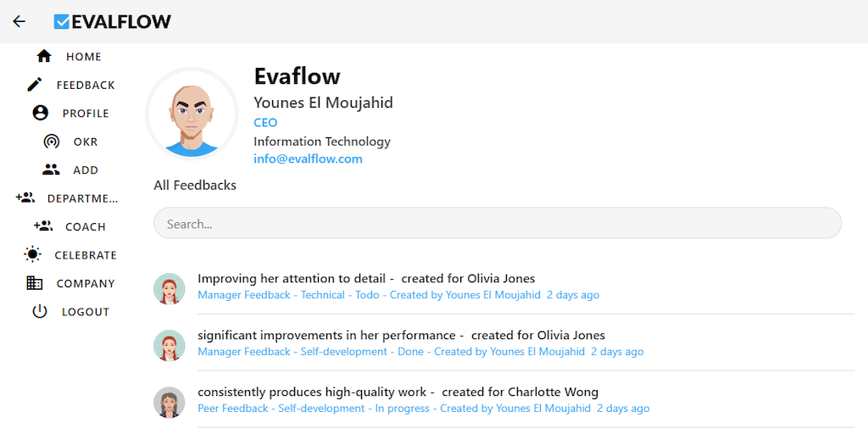This screenshot has height=434, width=868.
Task: Click the Logout power icon
Action: point(40,311)
